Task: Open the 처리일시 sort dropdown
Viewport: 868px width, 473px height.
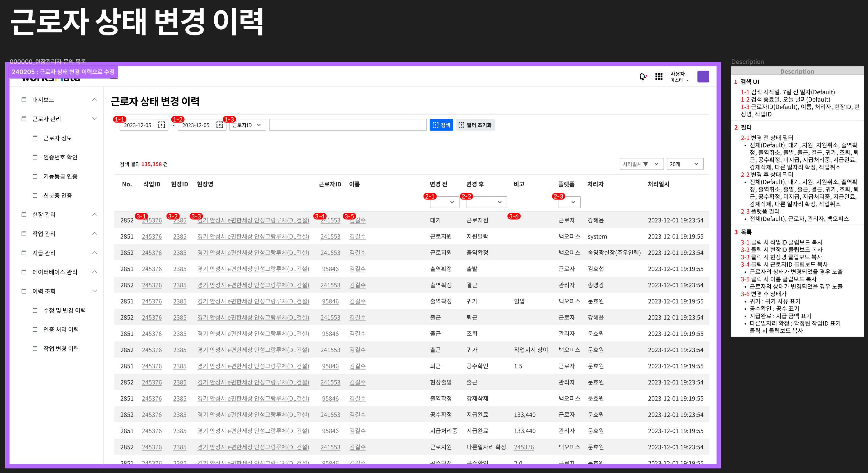Action: (x=641, y=164)
